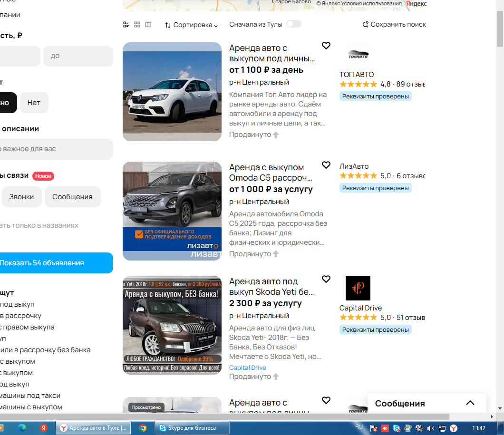Click the RU language indicator
This screenshot has height=435, width=504.
pos(359,427)
